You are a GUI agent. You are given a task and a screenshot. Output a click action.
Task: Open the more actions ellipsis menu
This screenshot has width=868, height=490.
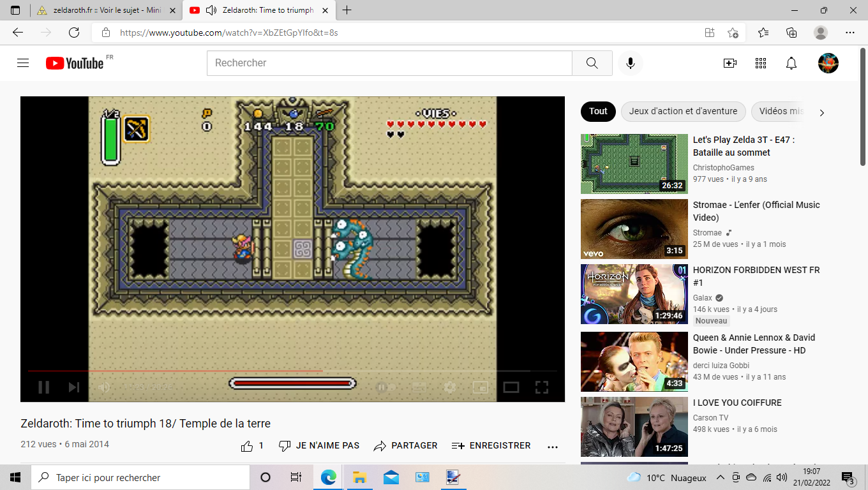[x=553, y=447]
